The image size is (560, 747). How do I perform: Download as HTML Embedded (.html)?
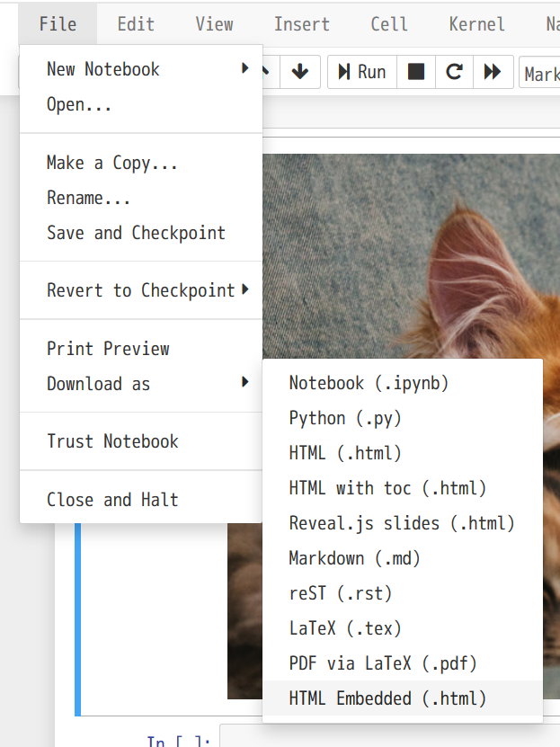click(403, 698)
